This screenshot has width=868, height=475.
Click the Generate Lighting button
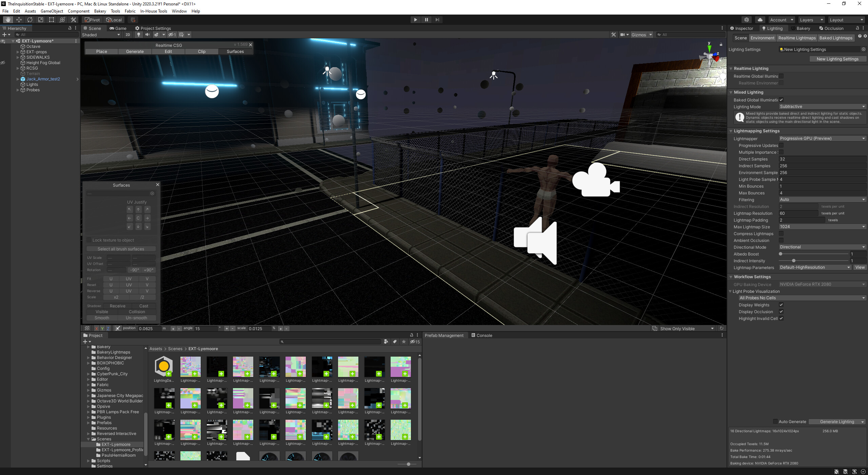coord(835,421)
